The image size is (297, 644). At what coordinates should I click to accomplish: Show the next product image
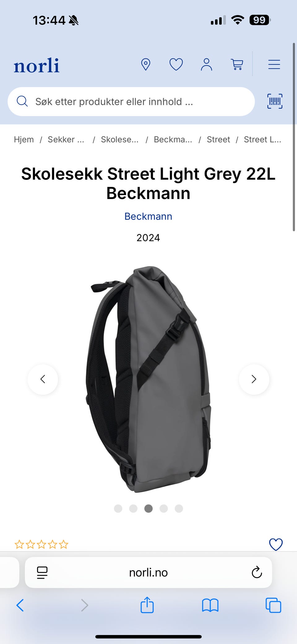click(254, 379)
